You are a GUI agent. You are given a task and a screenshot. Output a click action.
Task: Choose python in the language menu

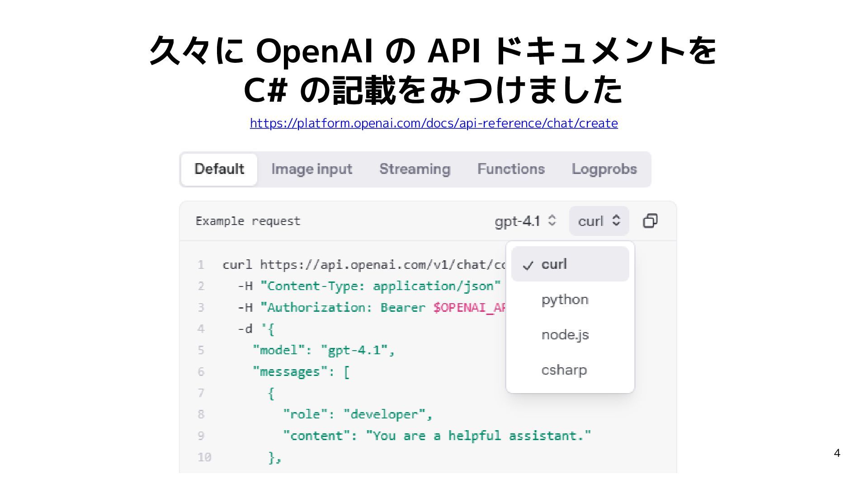(570, 299)
